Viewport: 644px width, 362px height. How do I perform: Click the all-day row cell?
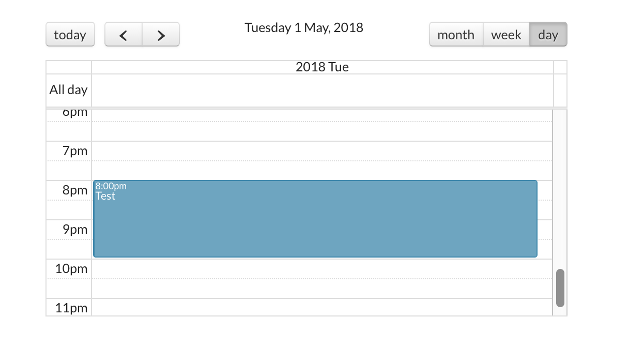click(x=322, y=90)
